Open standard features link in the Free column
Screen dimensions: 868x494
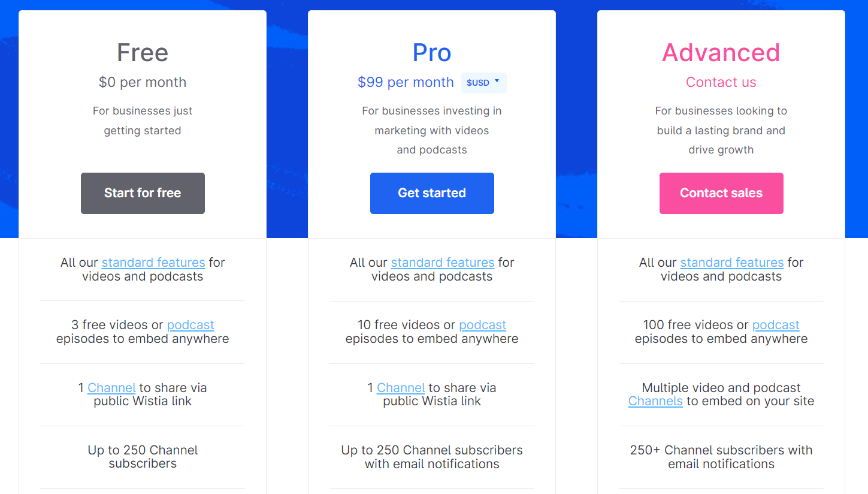pos(153,262)
